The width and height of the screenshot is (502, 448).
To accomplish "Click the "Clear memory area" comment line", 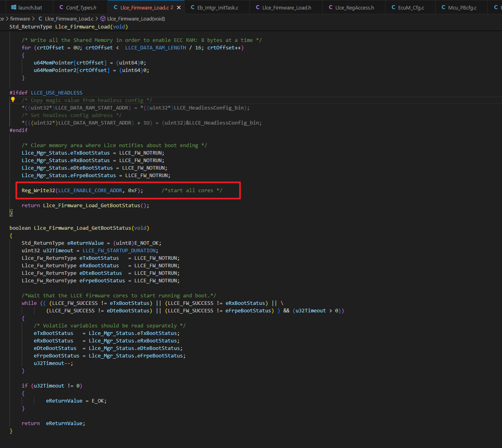I will [x=114, y=146].
